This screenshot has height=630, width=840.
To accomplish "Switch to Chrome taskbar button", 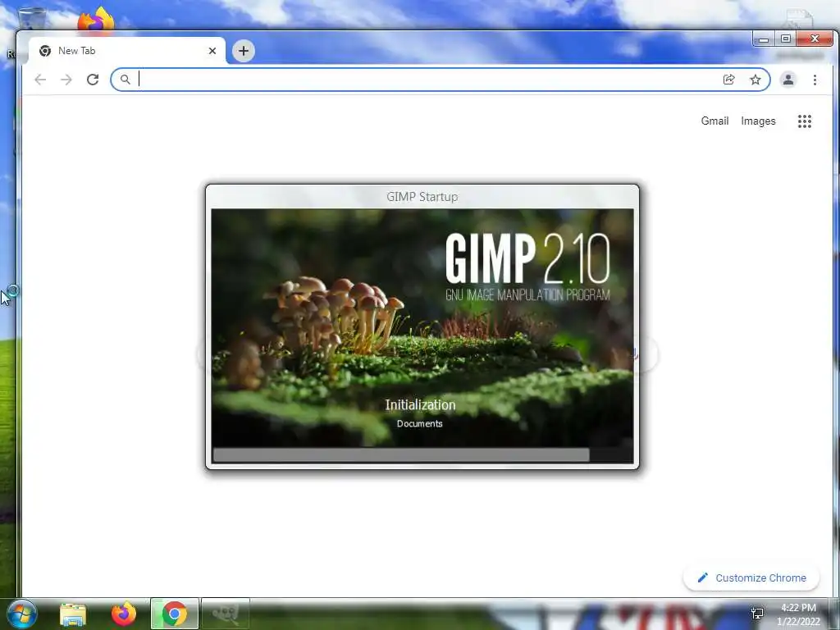I will 175,614.
